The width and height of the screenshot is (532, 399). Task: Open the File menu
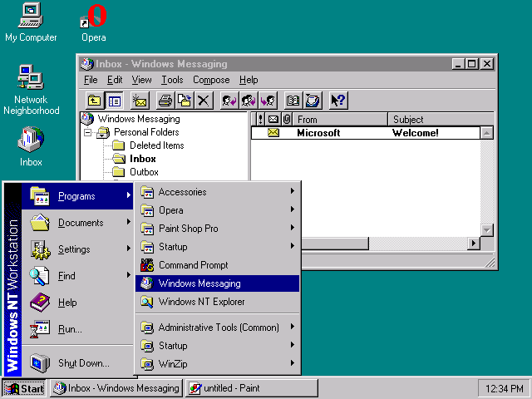(x=91, y=80)
